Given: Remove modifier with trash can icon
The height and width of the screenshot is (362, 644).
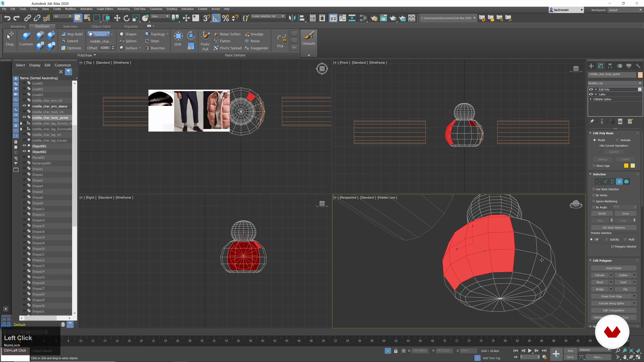Looking at the screenshot, I should pos(620,121).
